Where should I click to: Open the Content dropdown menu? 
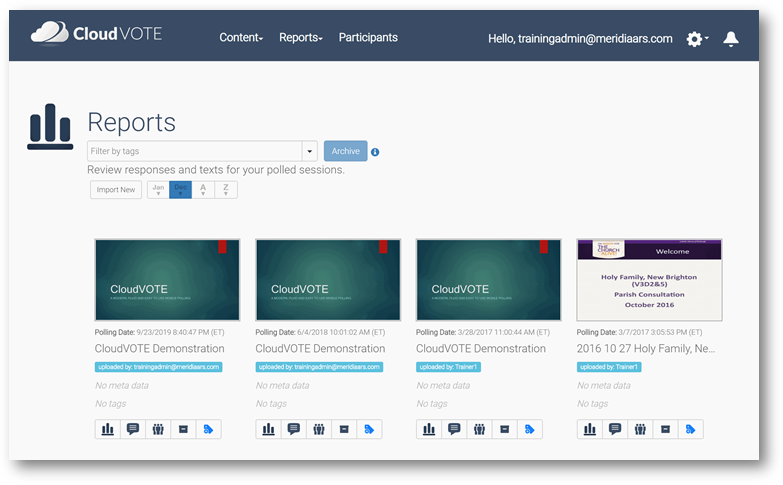point(241,37)
